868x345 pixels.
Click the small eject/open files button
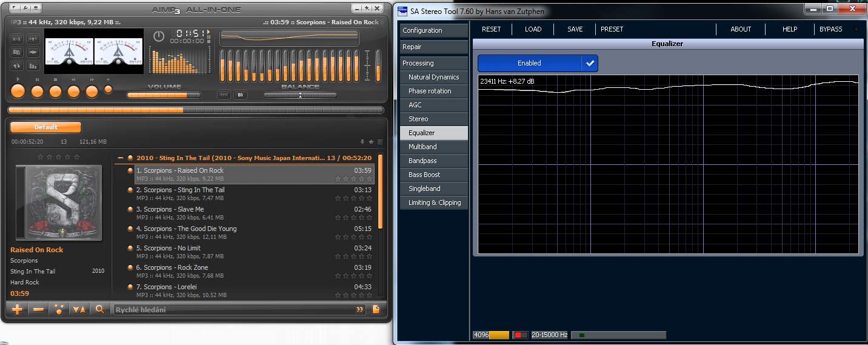point(108,89)
